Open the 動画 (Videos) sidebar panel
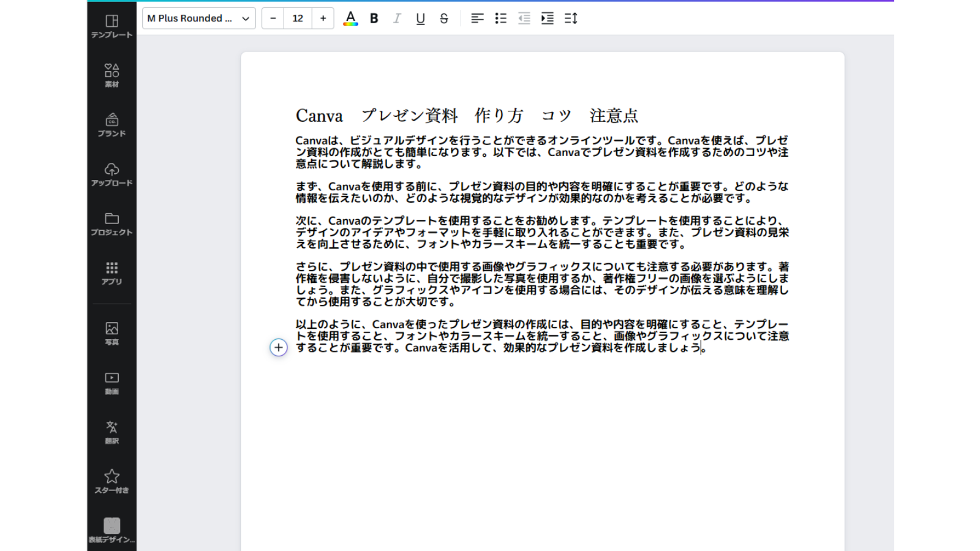980x551 pixels. tap(111, 383)
